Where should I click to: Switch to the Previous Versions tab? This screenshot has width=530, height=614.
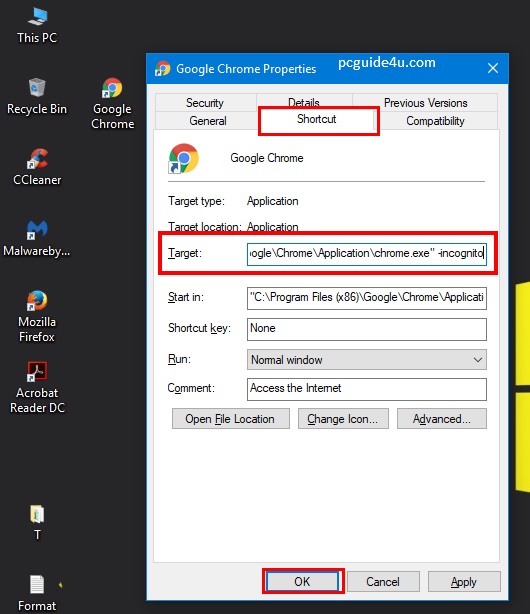pos(425,103)
